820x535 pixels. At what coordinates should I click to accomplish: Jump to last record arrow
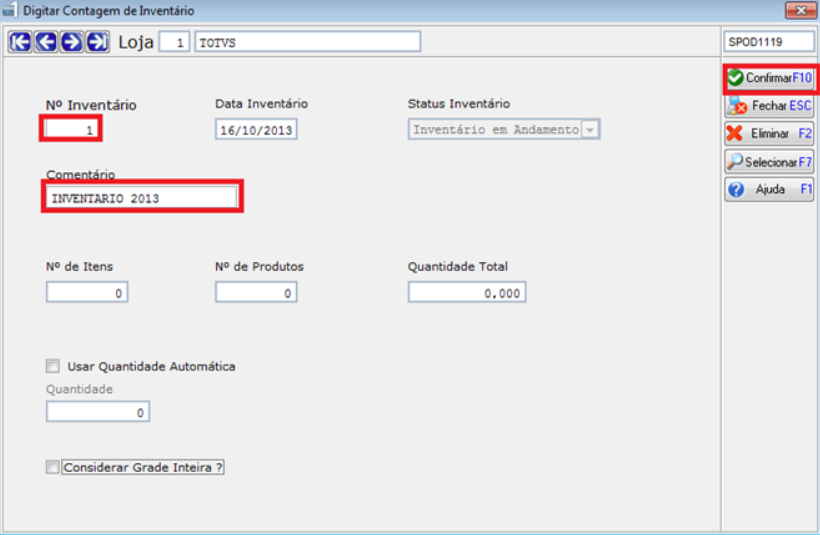click(97, 42)
